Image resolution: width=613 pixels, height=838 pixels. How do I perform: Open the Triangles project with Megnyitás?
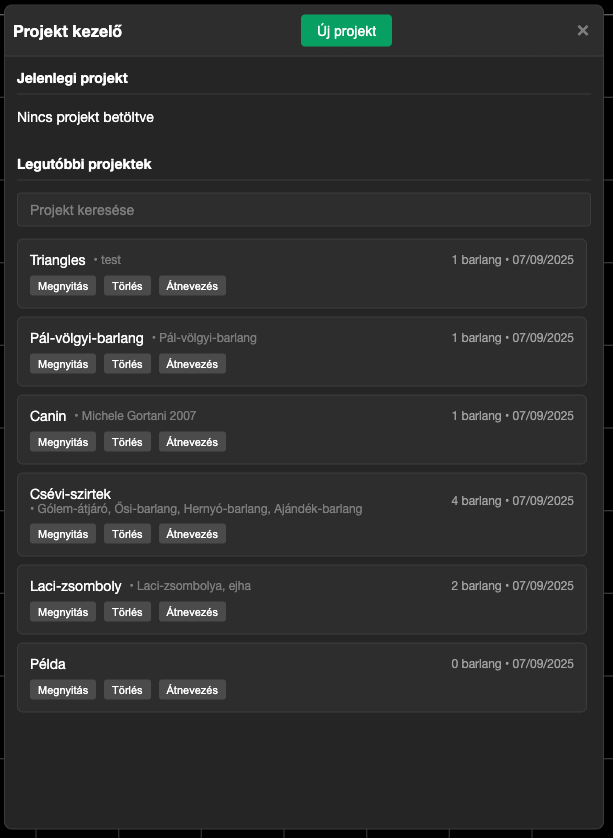(x=63, y=286)
